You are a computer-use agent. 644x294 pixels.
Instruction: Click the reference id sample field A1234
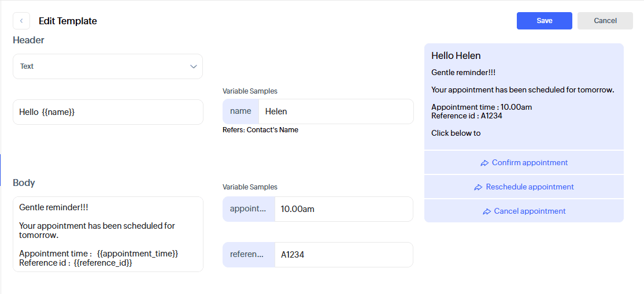[343, 255]
